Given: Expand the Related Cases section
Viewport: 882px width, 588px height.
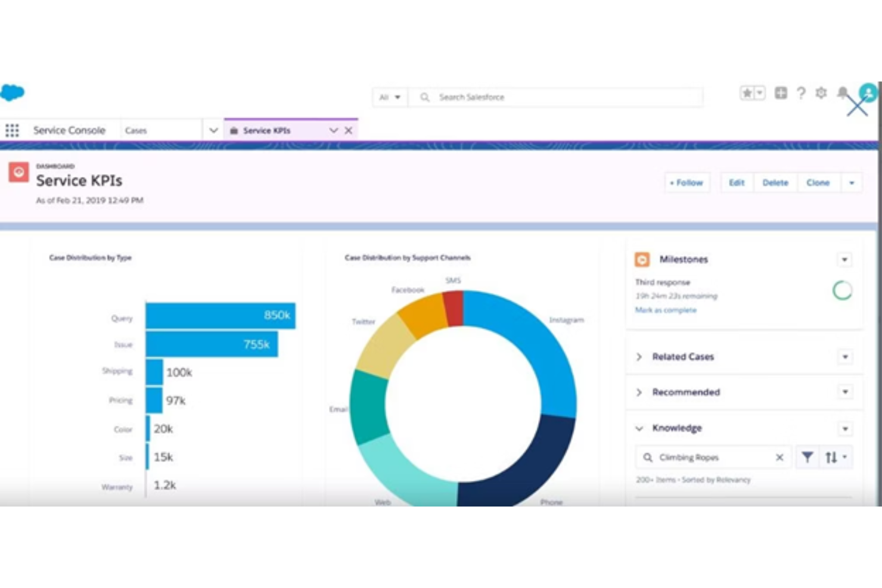Looking at the screenshot, I should click(639, 357).
